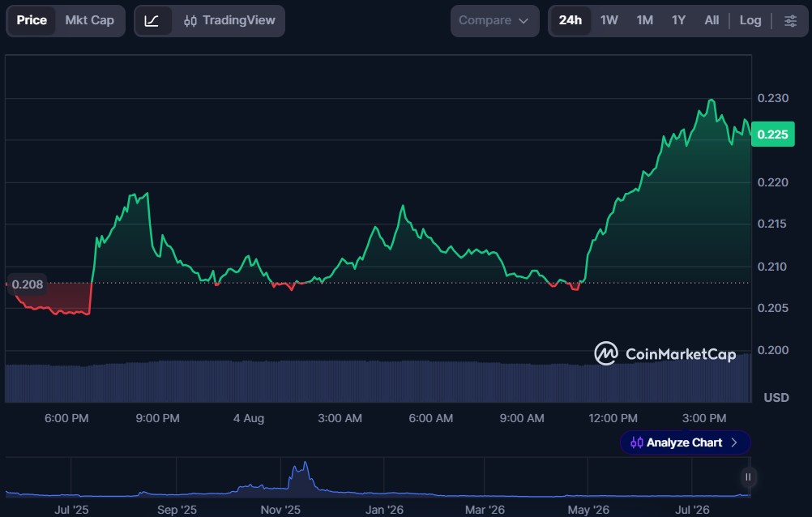This screenshot has height=517, width=812.
Task: Open the chart settings sliders icon
Action: [790, 21]
